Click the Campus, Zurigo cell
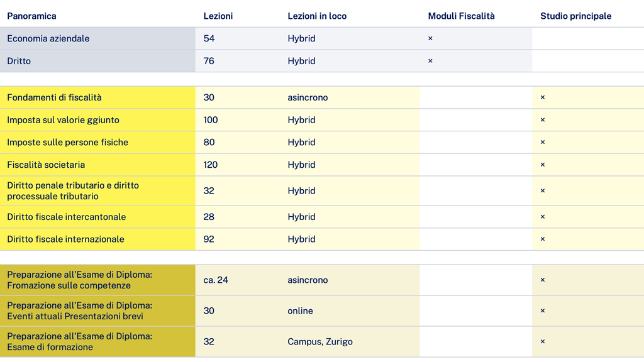644x362 pixels. pyautogui.click(x=320, y=342)
